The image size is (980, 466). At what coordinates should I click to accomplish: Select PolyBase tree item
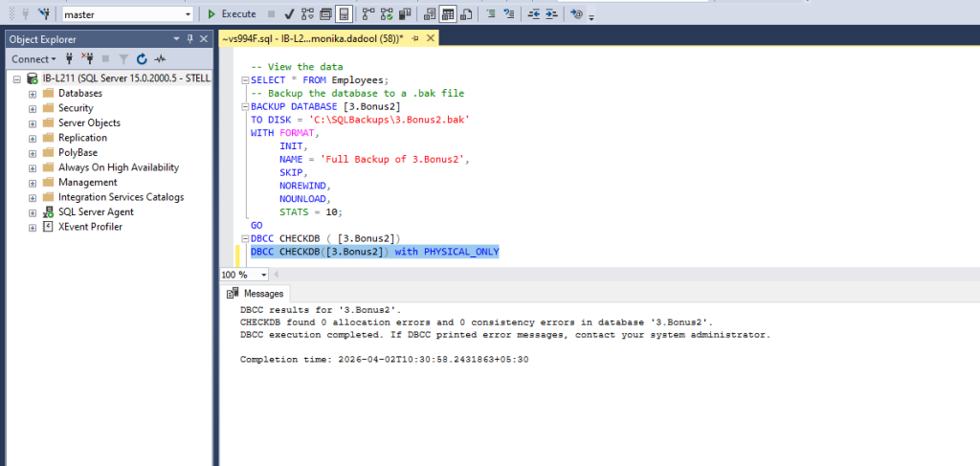point(78,152)
